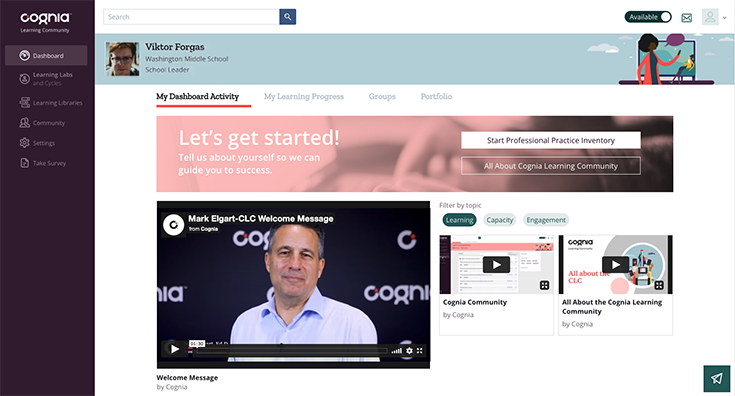This screenshot has width=735, height=396.
Task: Adjust video volume bars
Action: point(397,351)
